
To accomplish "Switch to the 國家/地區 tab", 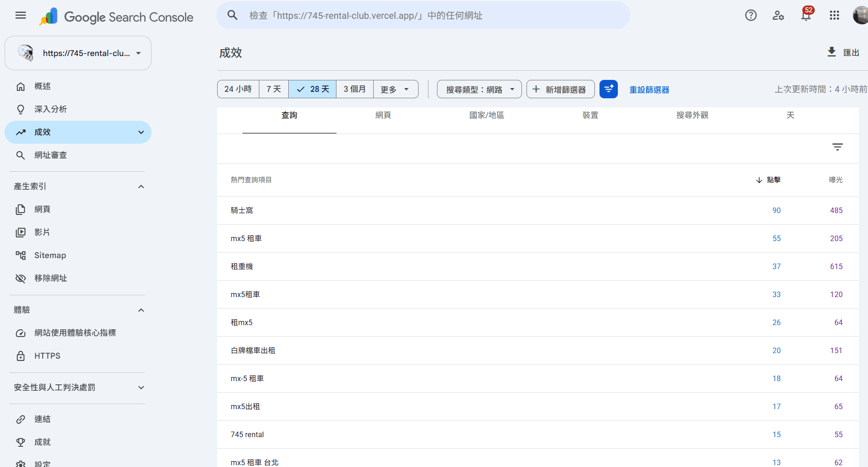I will (x=487, y=115).
